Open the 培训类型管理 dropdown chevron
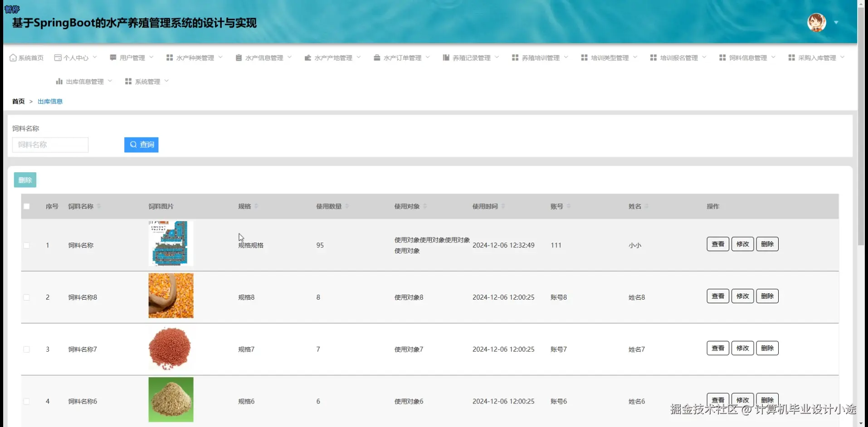The height and width of the screenshot is (427, 868). click(635, 57)
